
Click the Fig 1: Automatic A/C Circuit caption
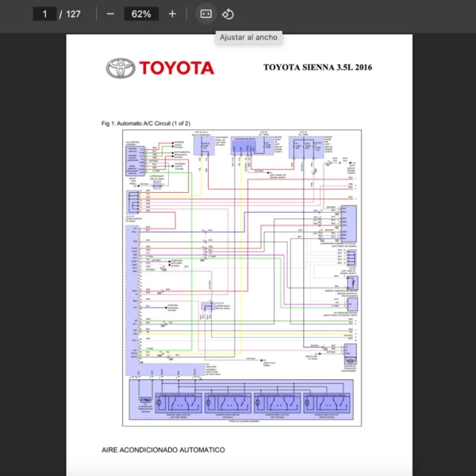tap(146, 123)
